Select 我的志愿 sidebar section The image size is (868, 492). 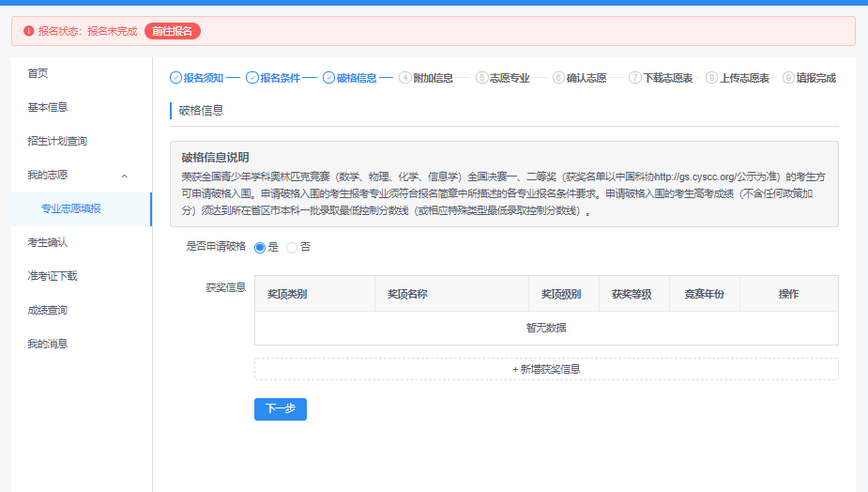tap(48, 175)
